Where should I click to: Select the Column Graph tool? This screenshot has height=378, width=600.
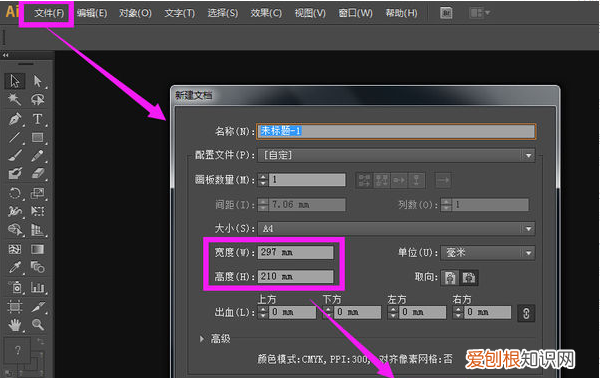click(37, 287)
